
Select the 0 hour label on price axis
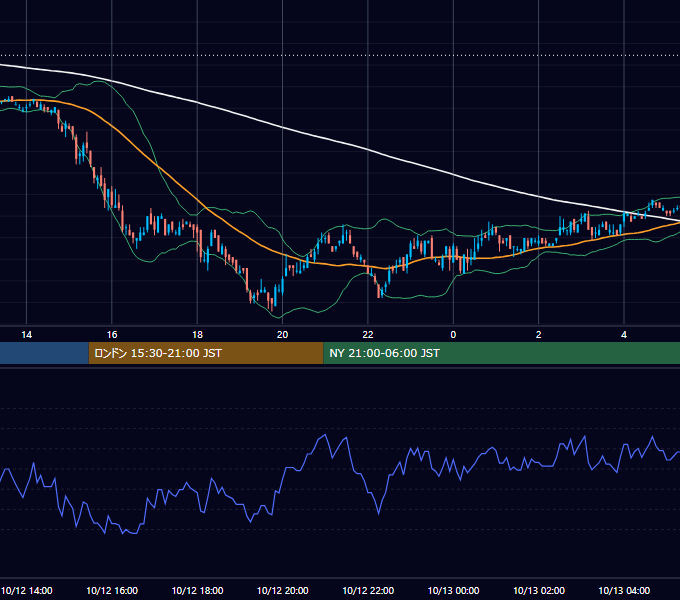pos(453,335)
